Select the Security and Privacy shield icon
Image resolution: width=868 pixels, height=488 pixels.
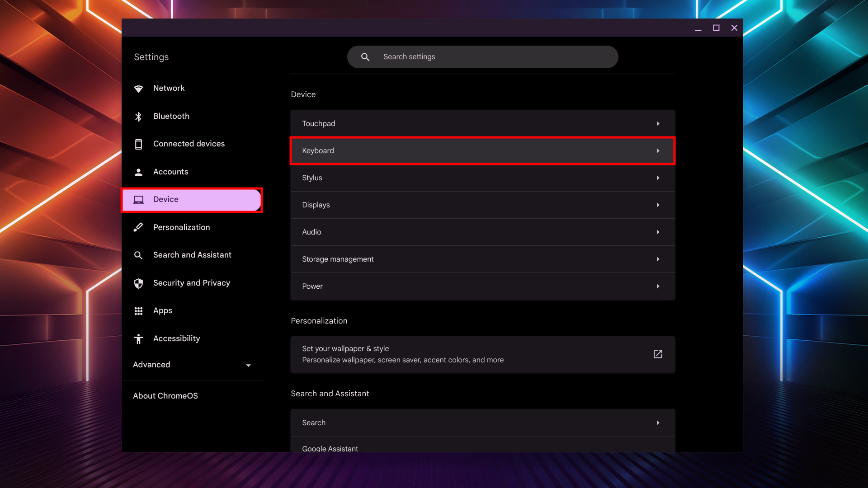138,283
